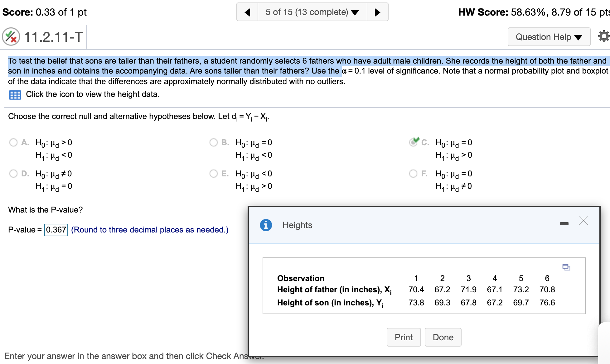Open the Question Help dropdown

click(549, 36)
